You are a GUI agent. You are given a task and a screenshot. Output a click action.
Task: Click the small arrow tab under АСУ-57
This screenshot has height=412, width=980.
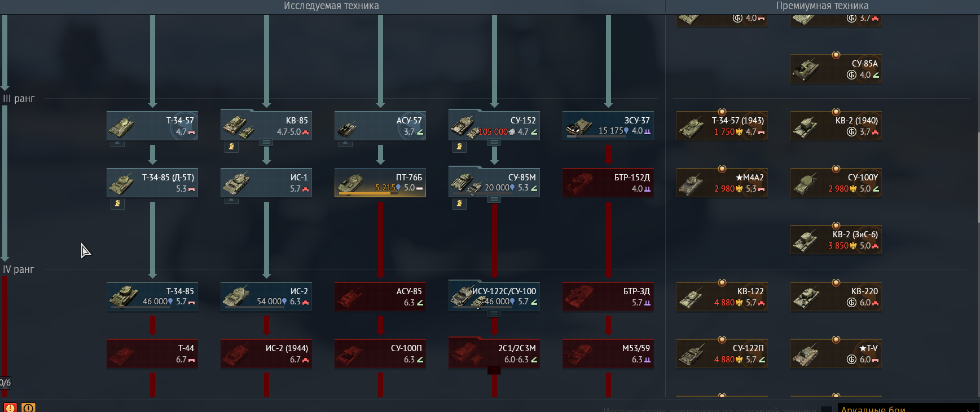click(x=345, y=143)
